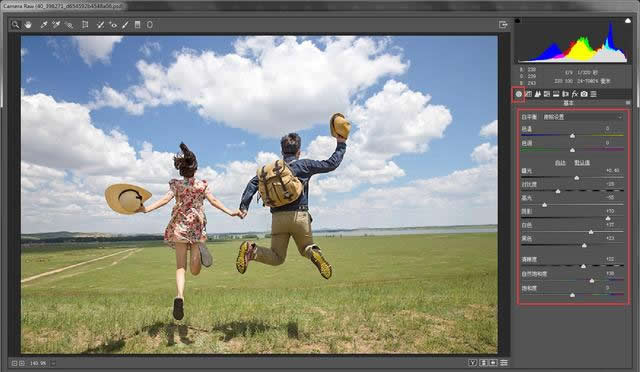Toggle highlight clipping warning on histogram

pyautogui.click(x=628, y=20)
